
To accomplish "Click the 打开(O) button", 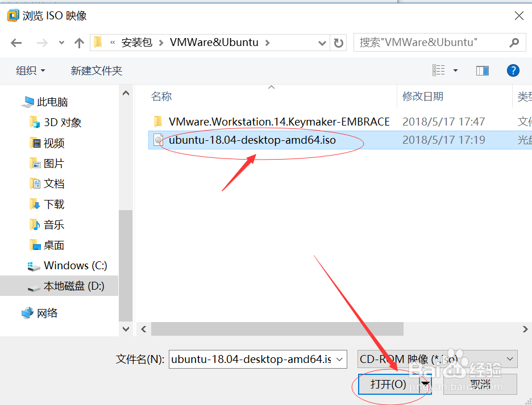I will coord(388,385).
